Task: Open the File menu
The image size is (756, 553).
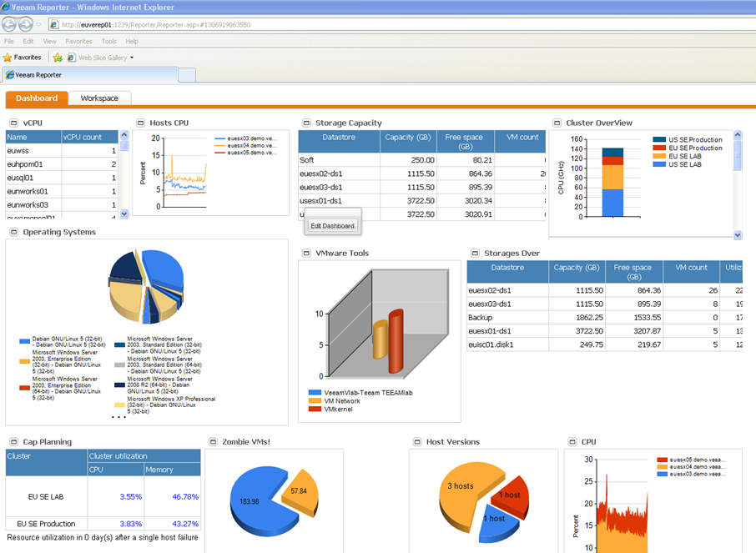Action: 8,42
